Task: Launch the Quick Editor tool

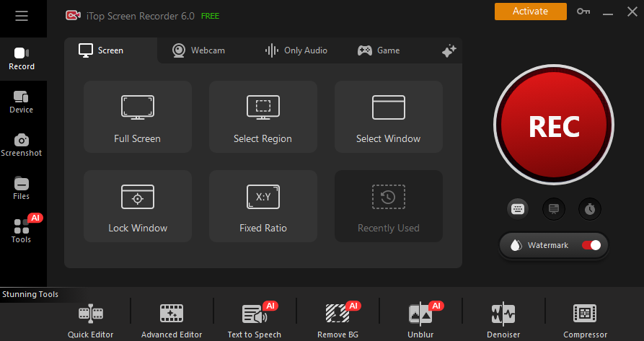Action: pos(91,320)
